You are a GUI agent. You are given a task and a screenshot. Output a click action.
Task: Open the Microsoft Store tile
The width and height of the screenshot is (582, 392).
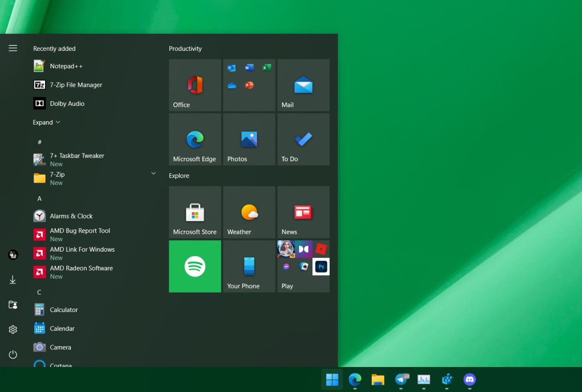[x=195, y=212]
